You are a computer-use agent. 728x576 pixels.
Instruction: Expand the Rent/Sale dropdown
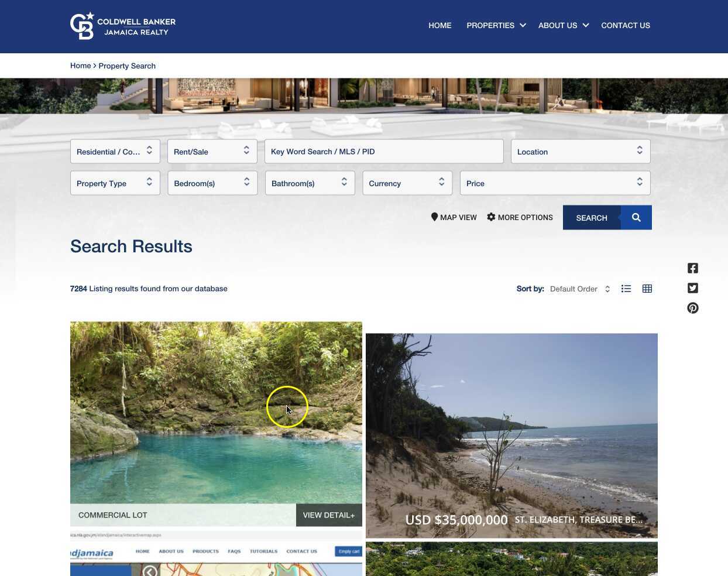pos(212,152)
